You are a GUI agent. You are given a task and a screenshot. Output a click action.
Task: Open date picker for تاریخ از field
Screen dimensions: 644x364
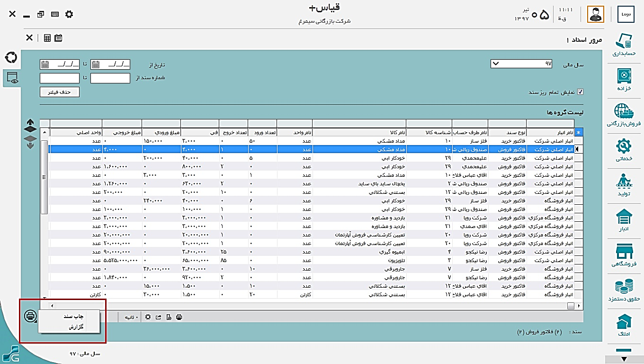point(95,64)
